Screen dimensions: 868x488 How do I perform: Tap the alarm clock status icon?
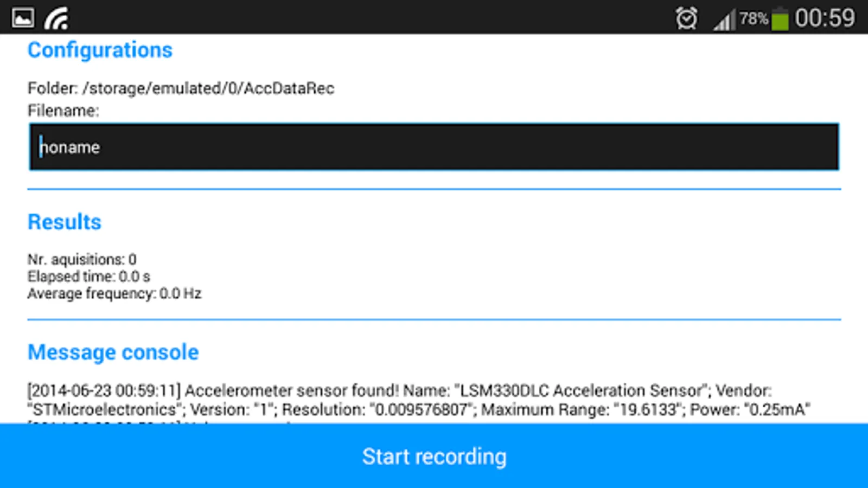686,18
